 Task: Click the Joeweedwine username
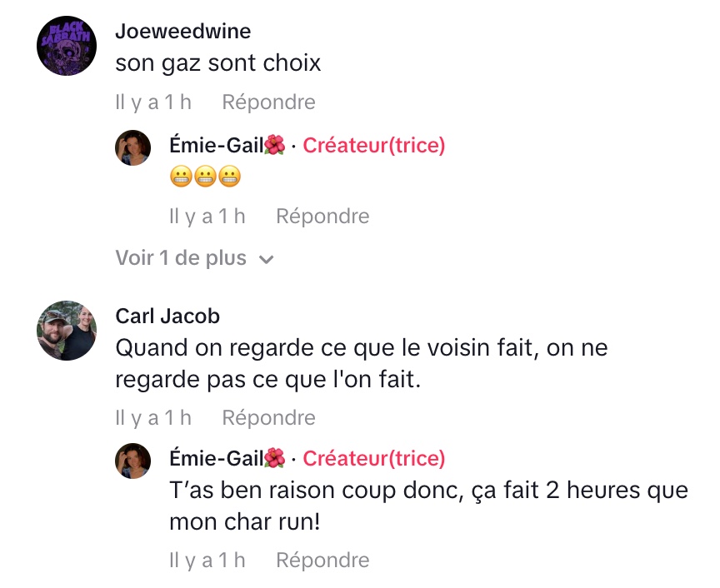[182, 32]
